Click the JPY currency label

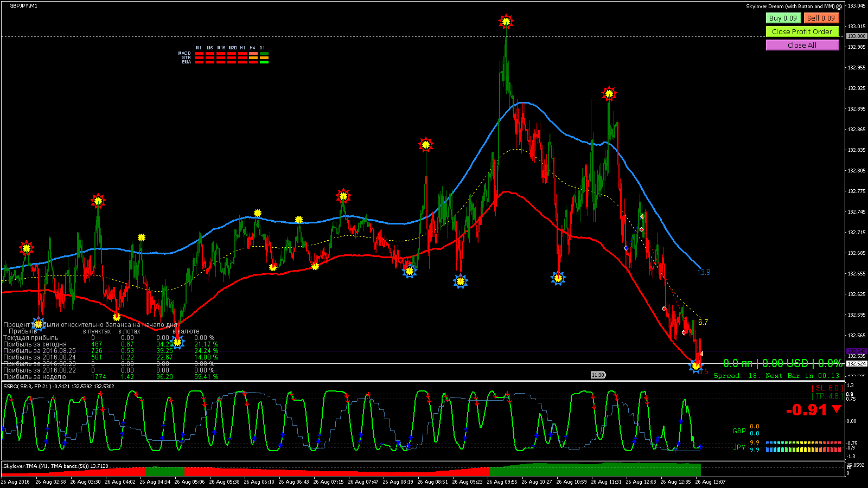click(x=739, y=447)
